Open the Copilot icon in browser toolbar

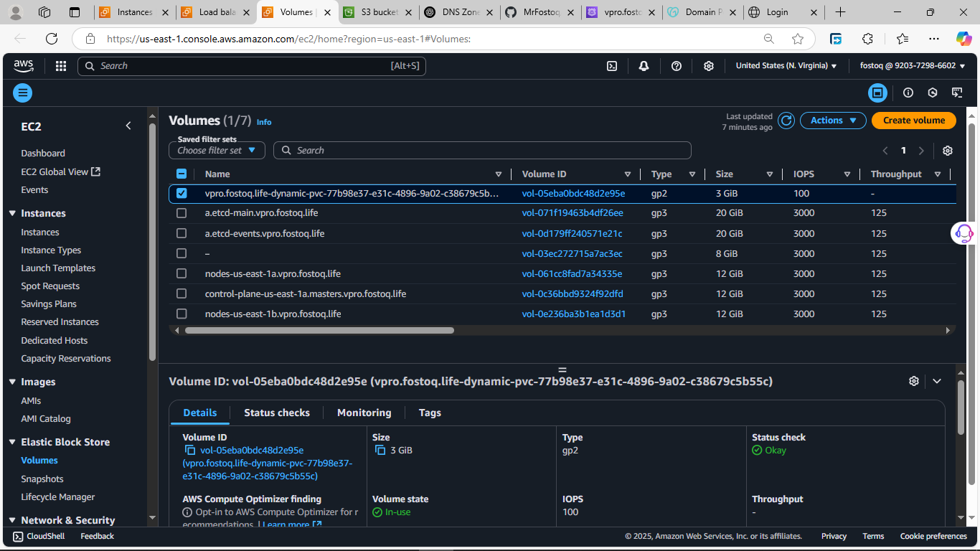coord(963,39)
